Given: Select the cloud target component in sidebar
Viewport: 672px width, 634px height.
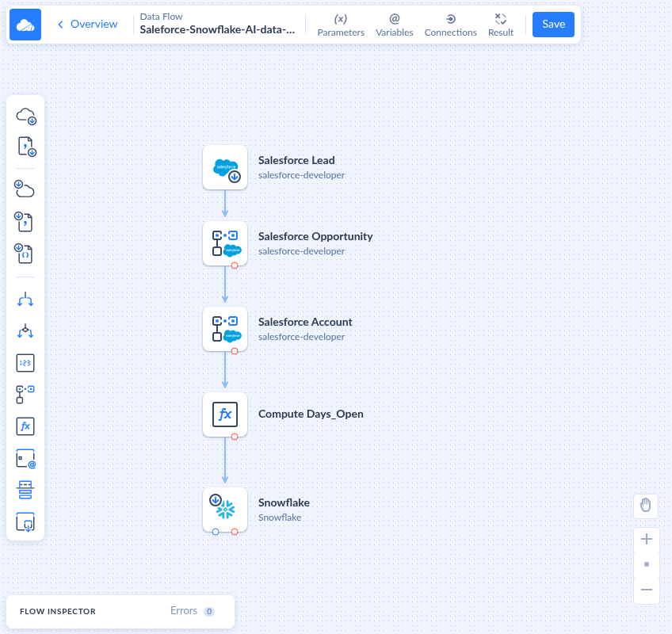Looking at the screenshot, I should coord(25,189).
